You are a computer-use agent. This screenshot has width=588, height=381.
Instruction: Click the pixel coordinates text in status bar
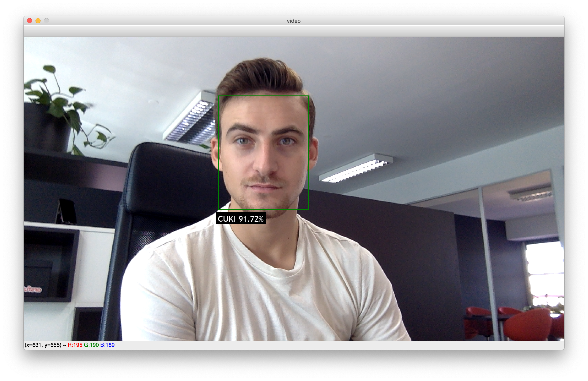coord(43,345)
